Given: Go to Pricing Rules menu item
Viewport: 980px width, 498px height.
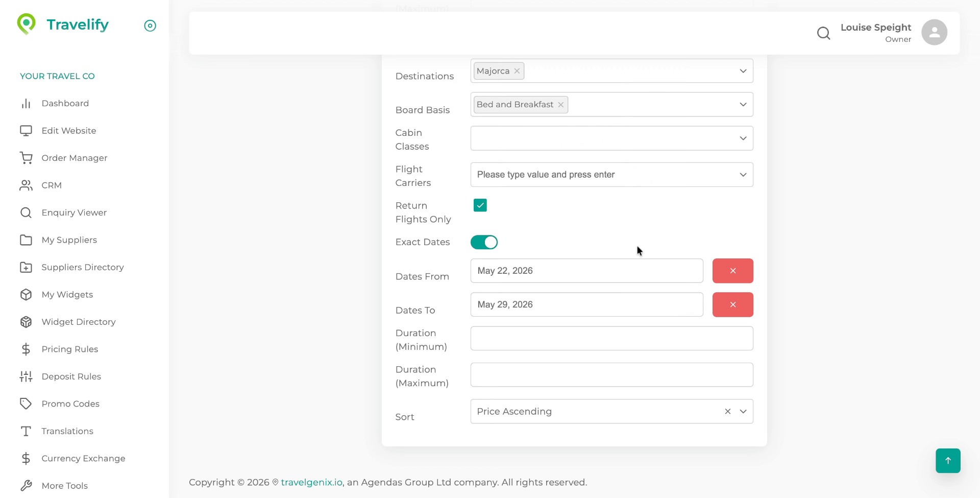Looking at the screenshot, I should coord(70,349).
